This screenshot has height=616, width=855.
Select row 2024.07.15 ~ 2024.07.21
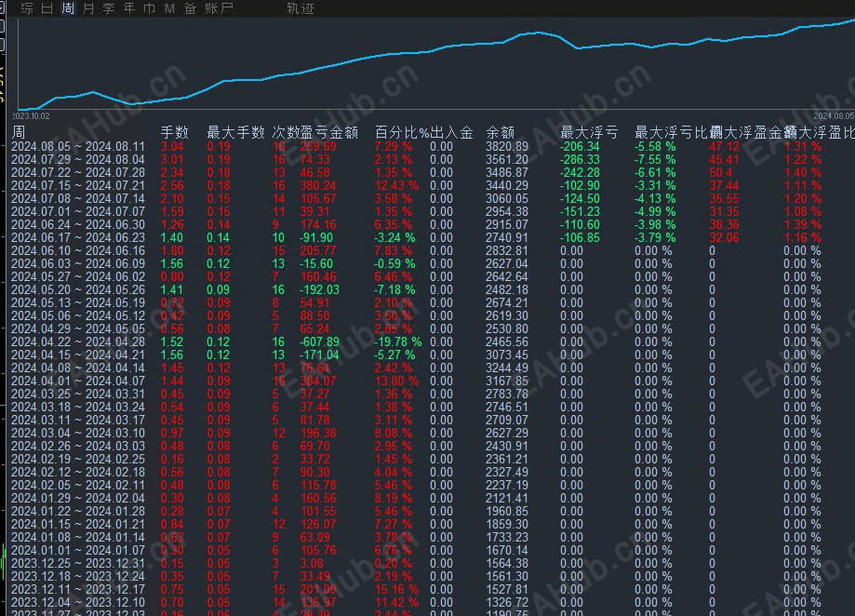pos(428,186)
